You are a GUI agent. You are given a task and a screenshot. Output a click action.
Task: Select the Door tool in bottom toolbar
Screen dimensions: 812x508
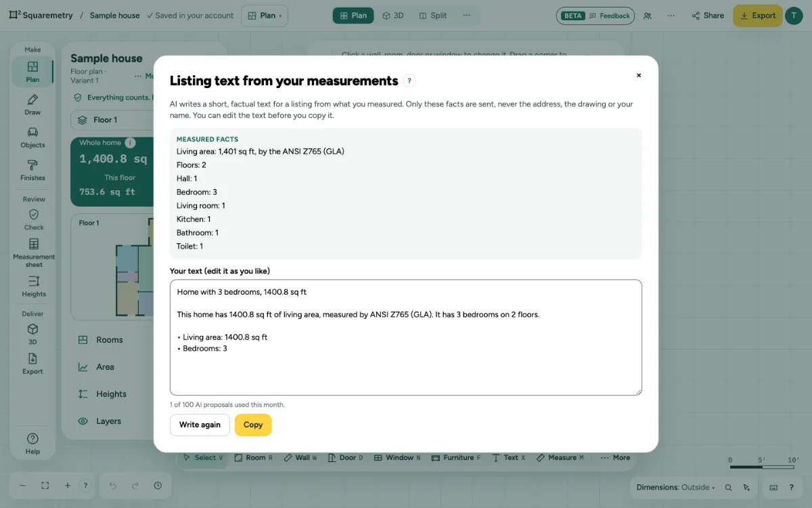(346, 458)
